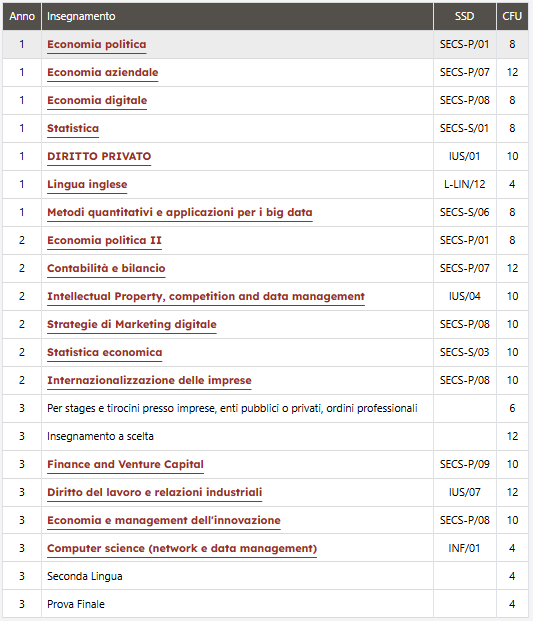Image resolution: width=533 pixels, height=621 pixels.
Task: Open the Economia politica course link
Action: 97,44
